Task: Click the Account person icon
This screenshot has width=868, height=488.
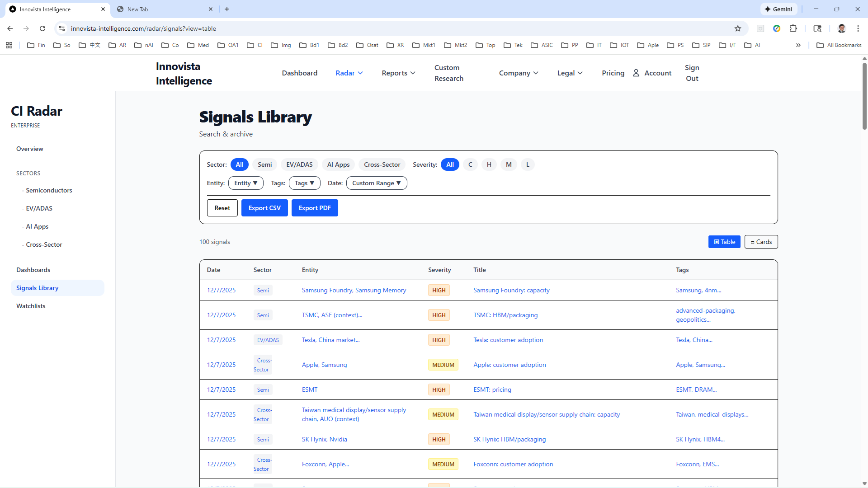Action: click(636, 73)
